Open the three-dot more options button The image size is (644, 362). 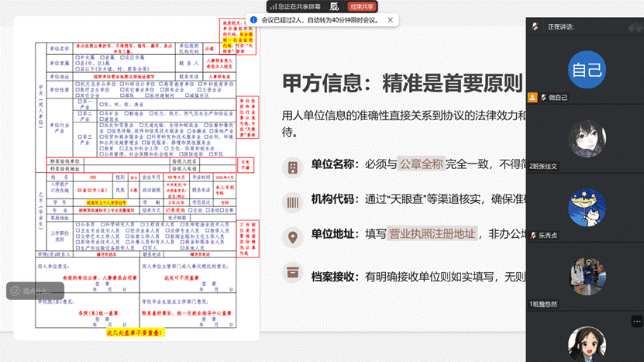click(x=635, y=319)
